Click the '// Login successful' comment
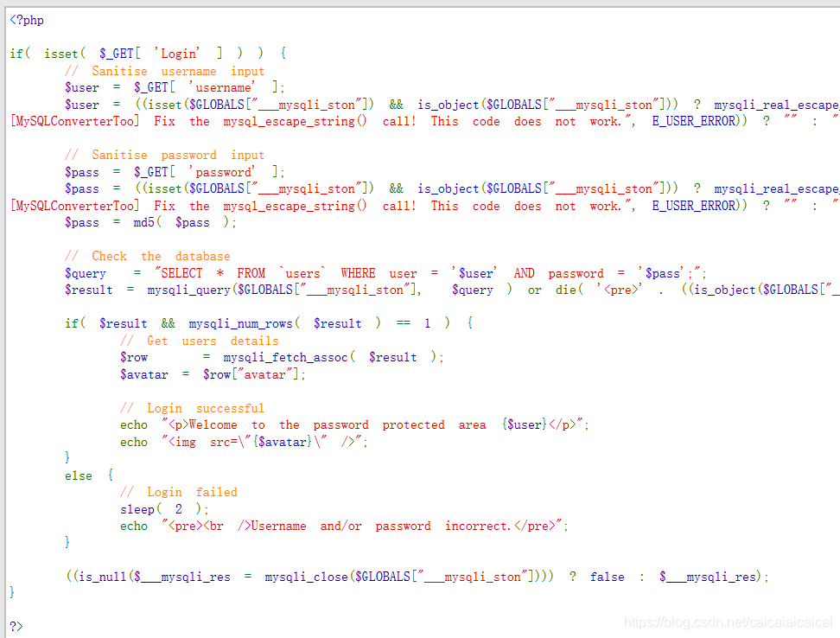This screenshot has height=638, width=840. coord(193,408)
